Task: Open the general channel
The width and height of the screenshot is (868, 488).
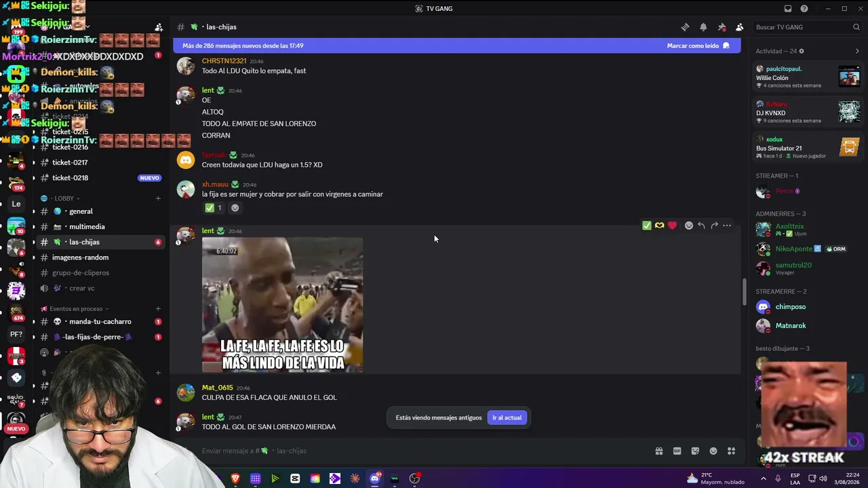Action: [x=100, y=211]
